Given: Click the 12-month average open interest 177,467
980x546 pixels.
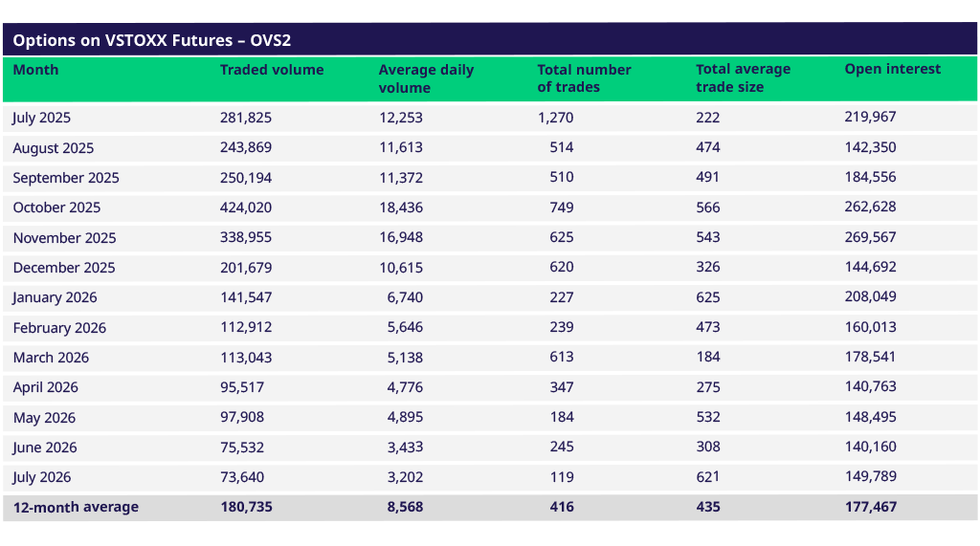Looking at the screenshot, I should [871, 507].
